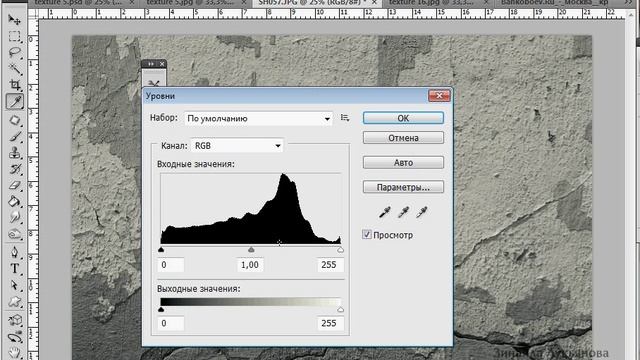Select the Crop tool

pos(15,85)
